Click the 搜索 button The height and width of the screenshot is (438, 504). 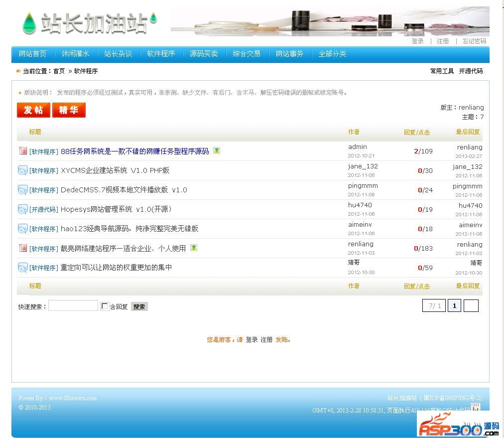tap(139, 306)
